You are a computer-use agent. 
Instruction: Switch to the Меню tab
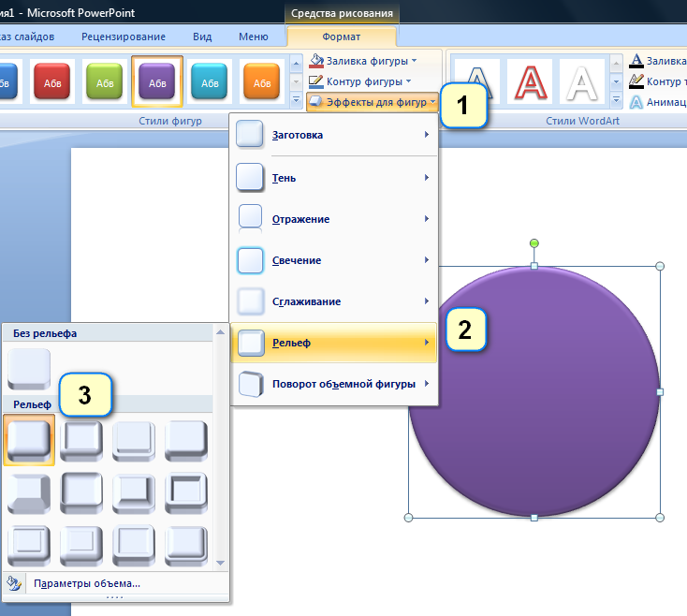pyautogui.click(x=254, y=37)
